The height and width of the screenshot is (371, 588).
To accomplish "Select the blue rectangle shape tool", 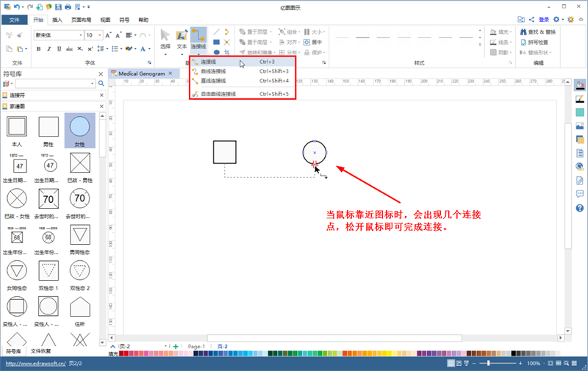I will pyautogui.click(x=216, y=43).
